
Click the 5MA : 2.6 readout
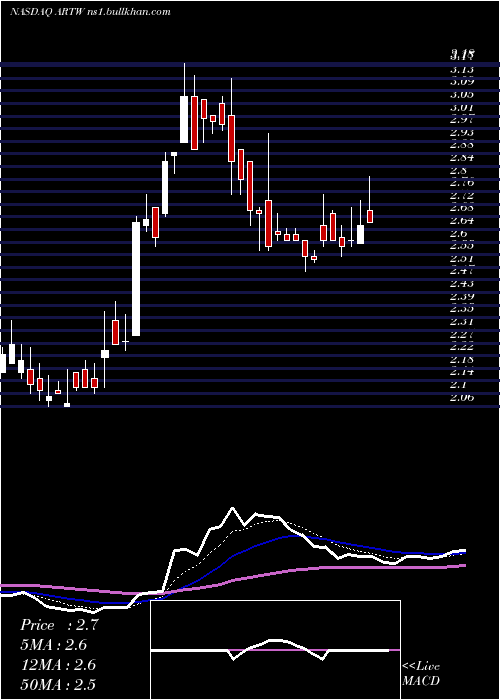(53, 645)
